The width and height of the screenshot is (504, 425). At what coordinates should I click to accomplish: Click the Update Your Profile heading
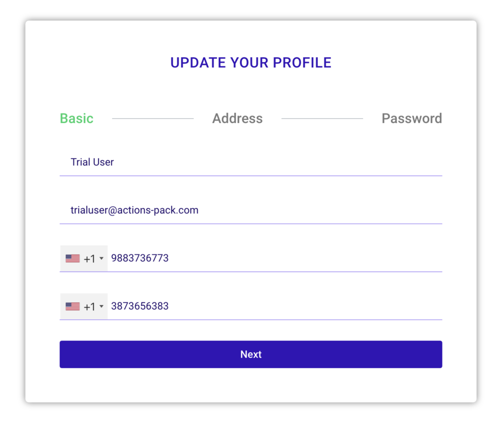click(x=251, y=62)
